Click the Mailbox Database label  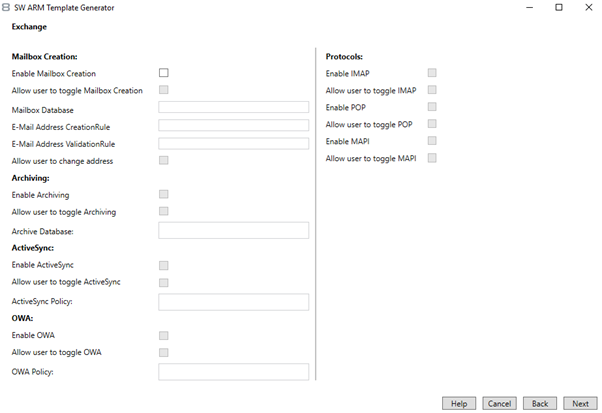coord(43,110)
